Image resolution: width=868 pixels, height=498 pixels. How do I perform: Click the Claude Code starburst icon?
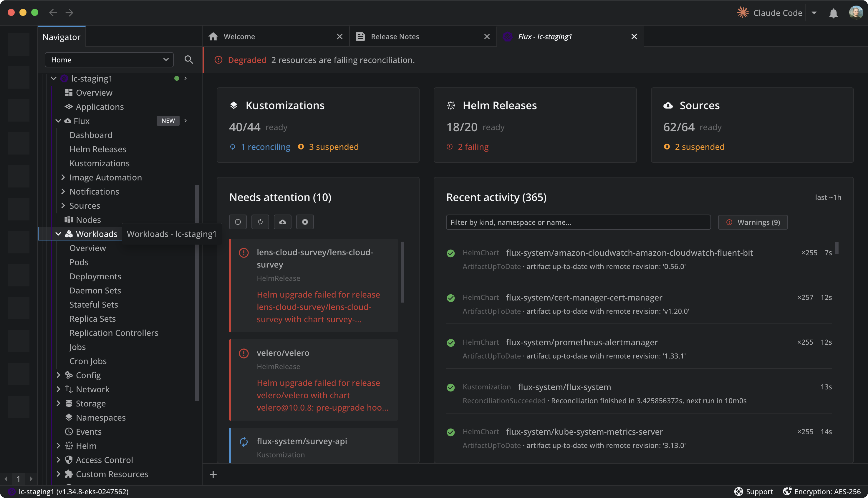coord(743,13)
